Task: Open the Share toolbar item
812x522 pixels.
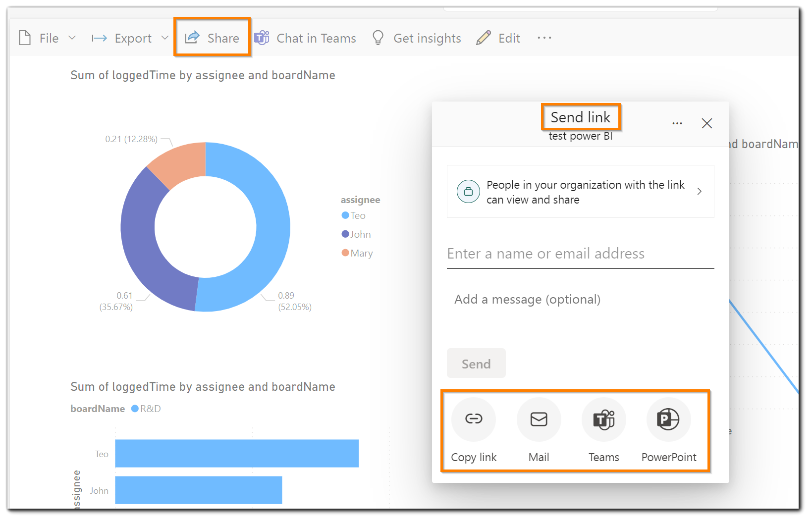Action: (212, 38)
